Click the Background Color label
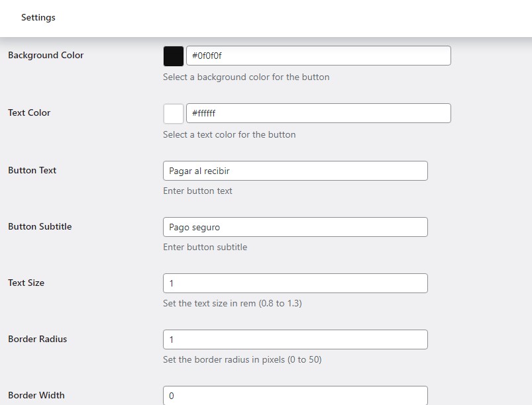 coord(46,56)
